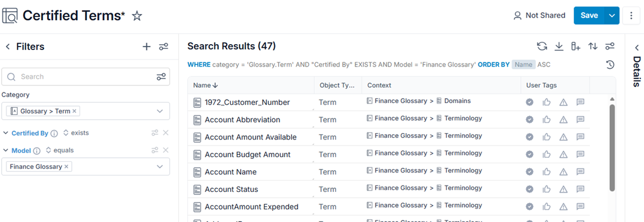Toggle endorse thumbs-up on Account Budget Amount
Screen dimensions: 644x222
tap(547, 155)
